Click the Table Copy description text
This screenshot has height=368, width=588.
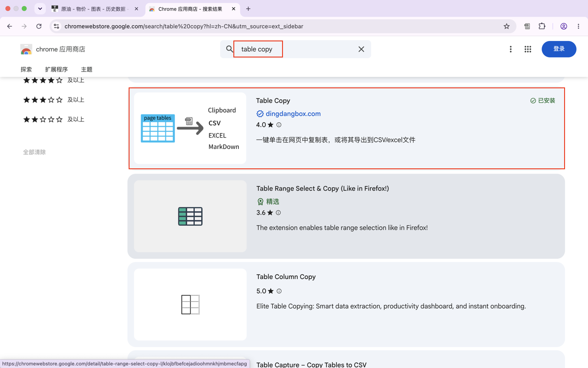point(336,140)
